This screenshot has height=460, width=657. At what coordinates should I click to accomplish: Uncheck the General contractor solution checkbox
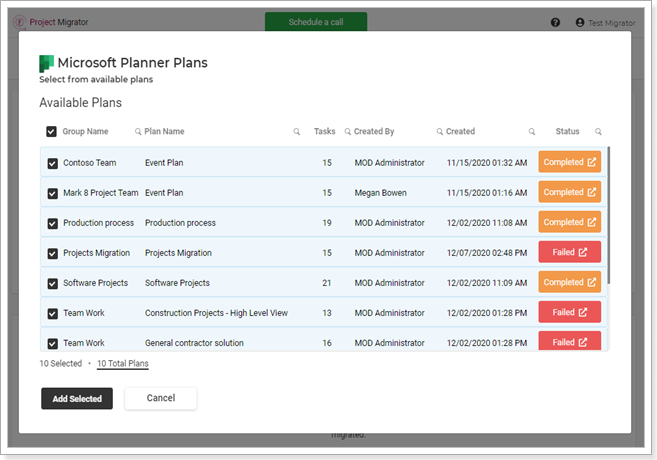tap(52, 344)
